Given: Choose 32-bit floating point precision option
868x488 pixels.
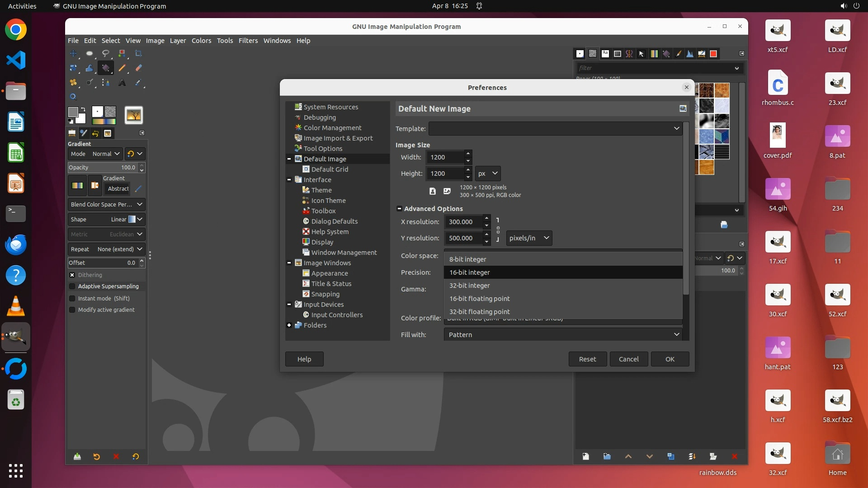Looking at the screenshot, I should (x=479, y=311).
